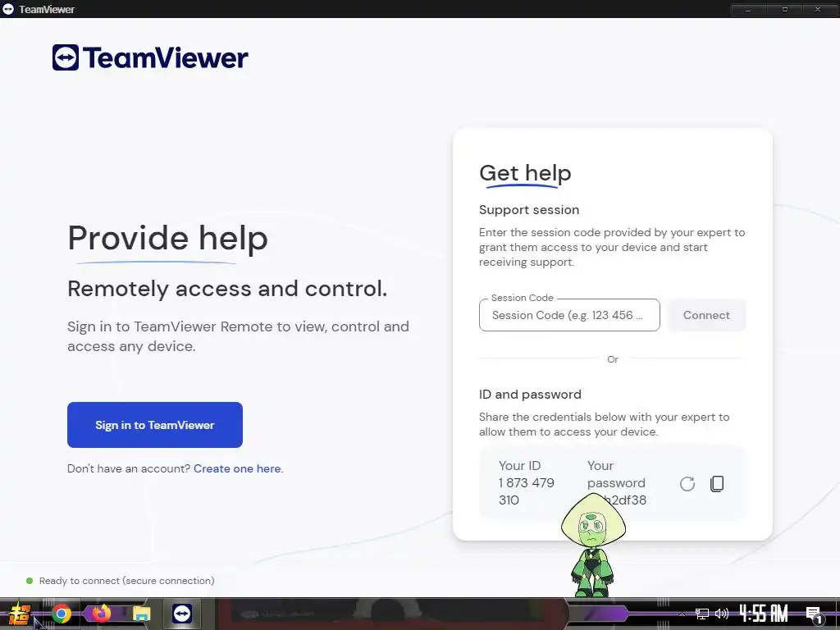This screenshot has width=840, height=630.
Task: Click the volume speaker tray icon
Action: point(722,614)
